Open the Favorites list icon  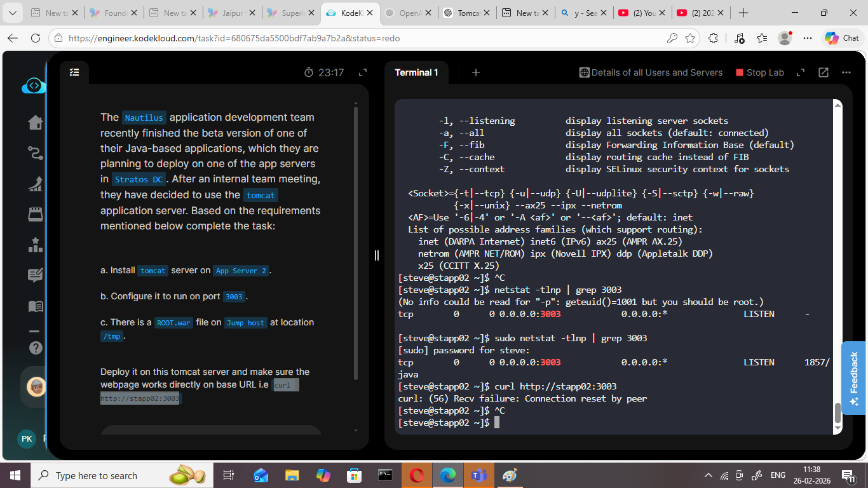click(x=762, y=38)
